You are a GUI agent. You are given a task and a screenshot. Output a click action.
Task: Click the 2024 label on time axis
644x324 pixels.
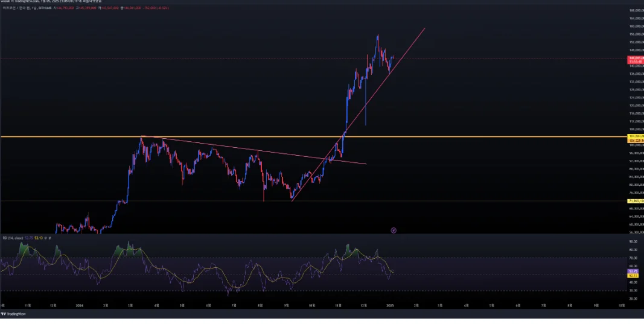80,305
